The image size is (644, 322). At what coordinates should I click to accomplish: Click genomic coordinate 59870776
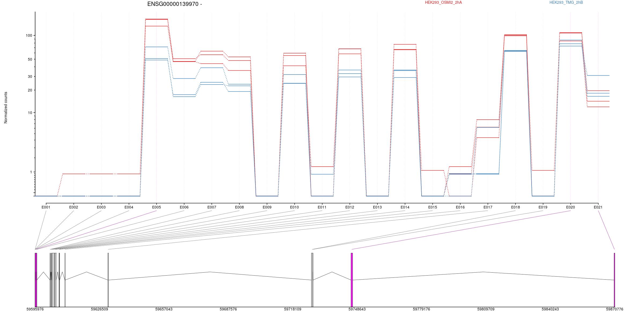(x=614, y=309)
